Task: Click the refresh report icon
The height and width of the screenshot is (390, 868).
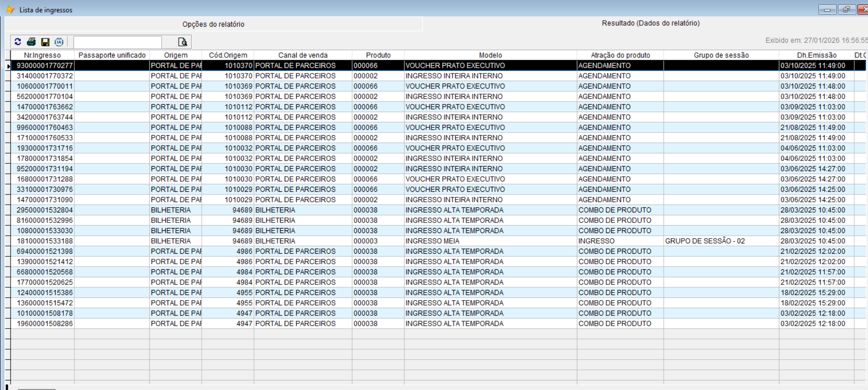Action: click(18, 42)
